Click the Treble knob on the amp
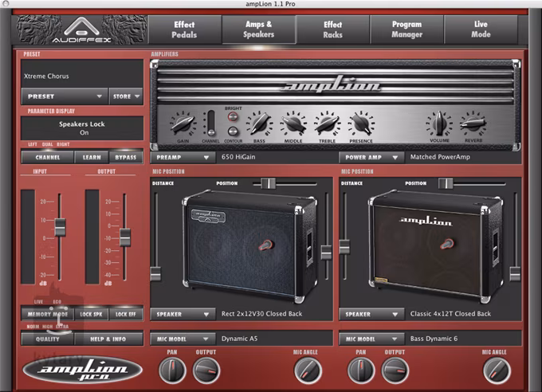The image size is (542, 392). pos(327,123)
